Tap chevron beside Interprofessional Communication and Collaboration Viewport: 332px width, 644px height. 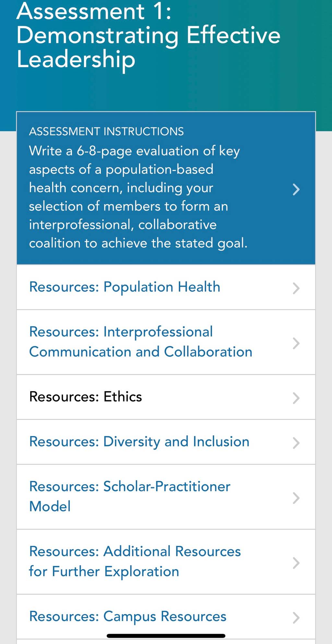pyautogui.click(x=296, y=343)
